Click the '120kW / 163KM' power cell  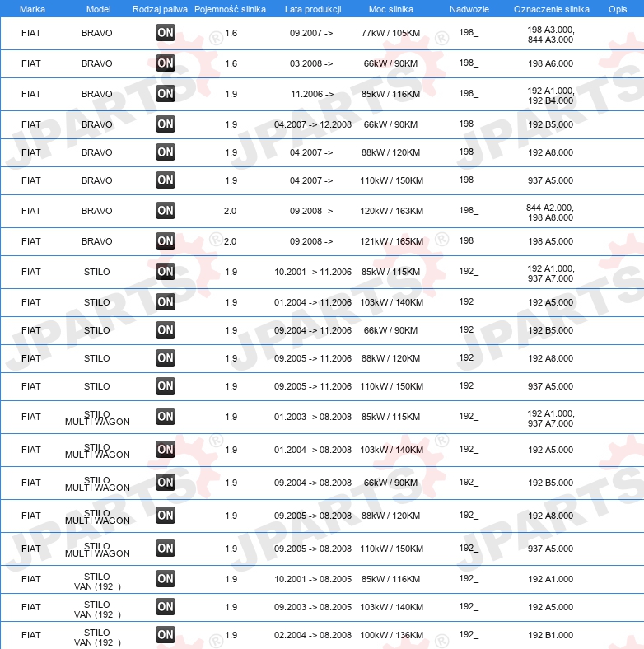click(x=391, y=211)
